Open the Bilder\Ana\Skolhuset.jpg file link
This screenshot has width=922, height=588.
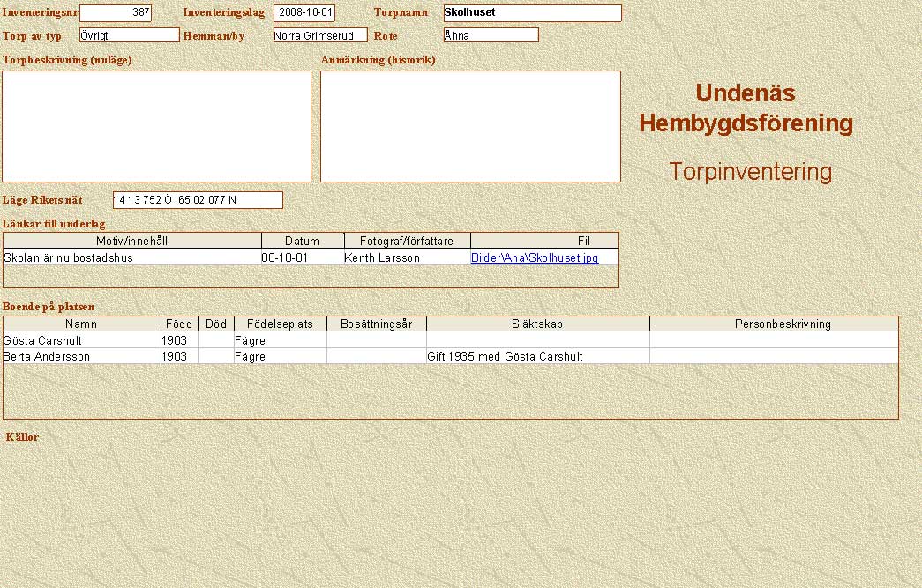534,258
